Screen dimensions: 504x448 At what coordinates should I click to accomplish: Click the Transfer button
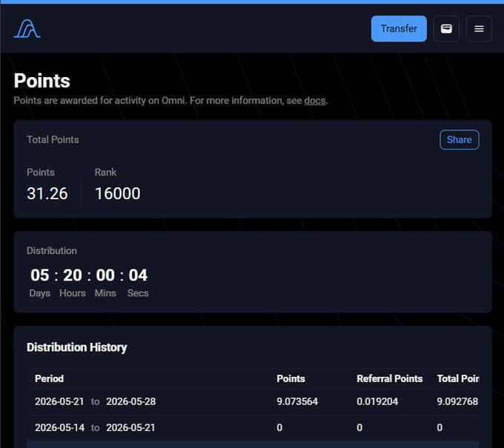(x=399, y=29)
